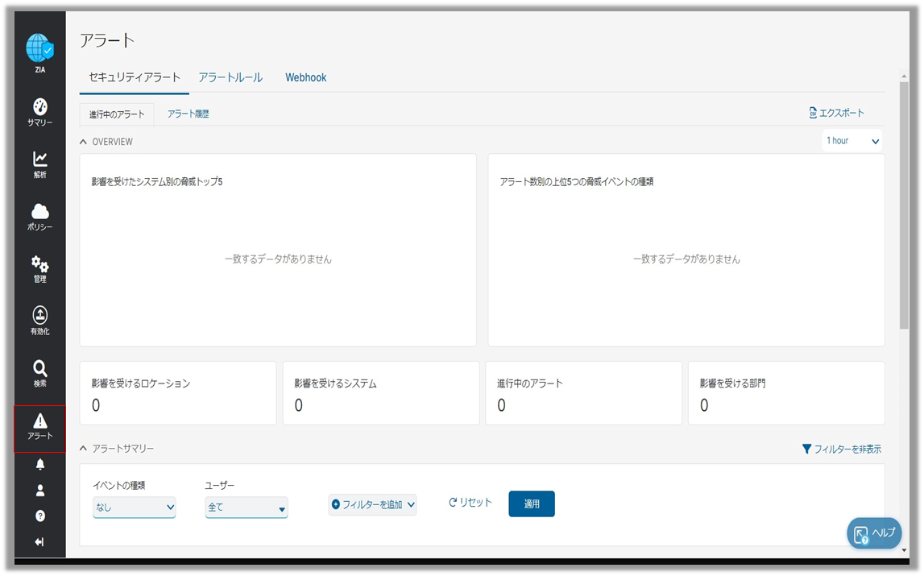The width and height of the screenshot is (924, 576).
Task: Open the フィルターを追加 dropdown
Action: [x=372, y=504]
